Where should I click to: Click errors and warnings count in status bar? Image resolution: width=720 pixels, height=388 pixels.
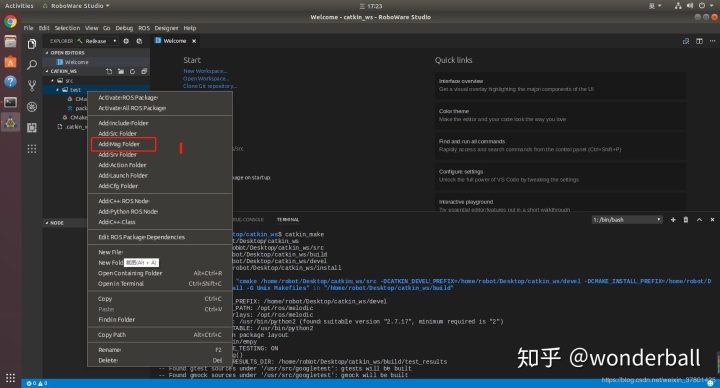click(37, 383)
